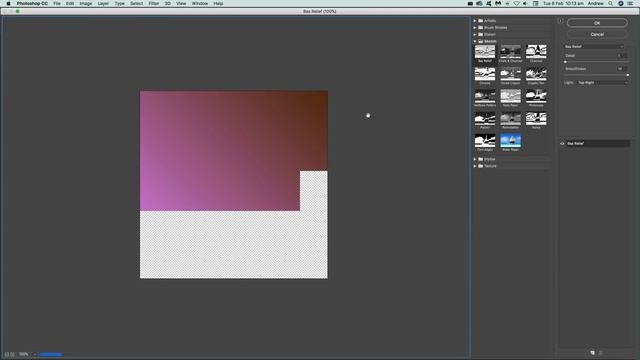Expand the Stylize filter folder

pyautogui.click(x=475, y=159)
